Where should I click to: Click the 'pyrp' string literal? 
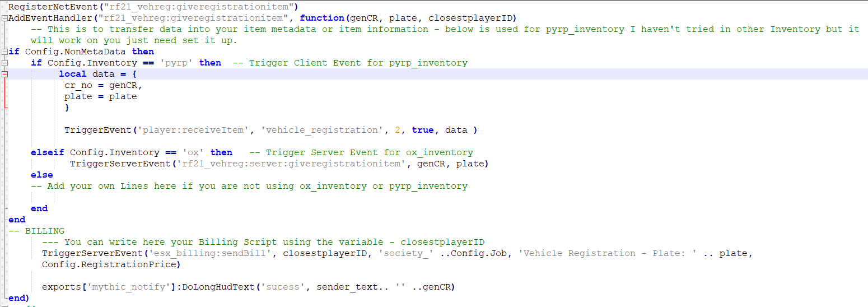click(x=176, y=63)
